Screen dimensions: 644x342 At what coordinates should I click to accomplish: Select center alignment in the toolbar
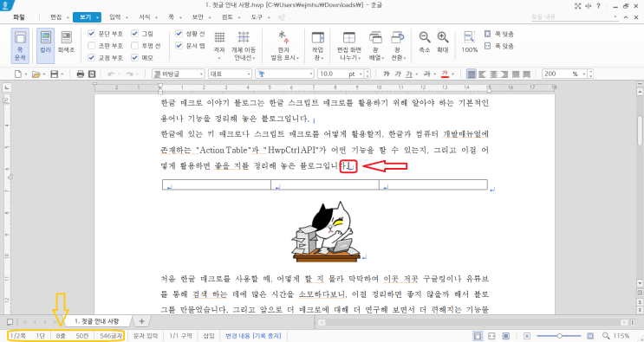click(x=493, y=74)
